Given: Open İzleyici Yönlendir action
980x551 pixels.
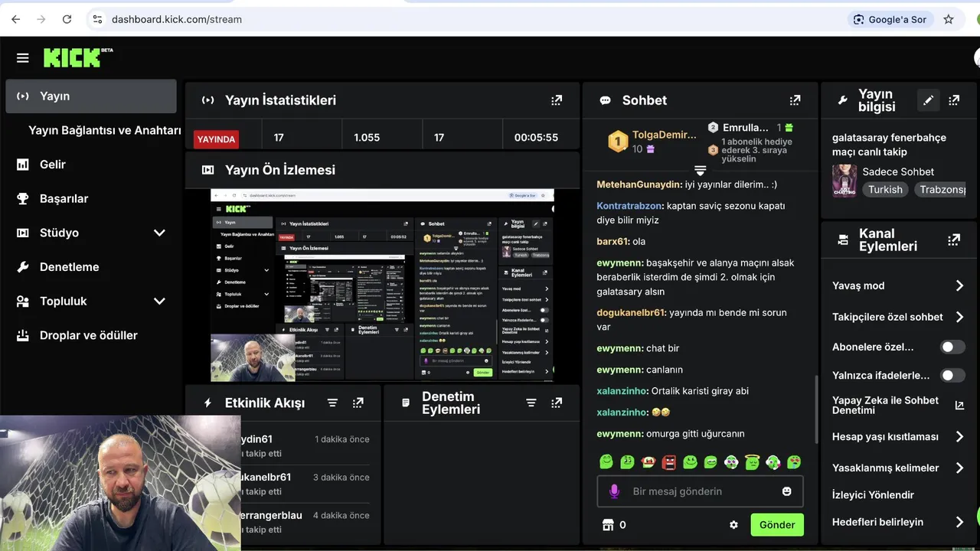Looking at the screenshot, I should tap(873, 495).
